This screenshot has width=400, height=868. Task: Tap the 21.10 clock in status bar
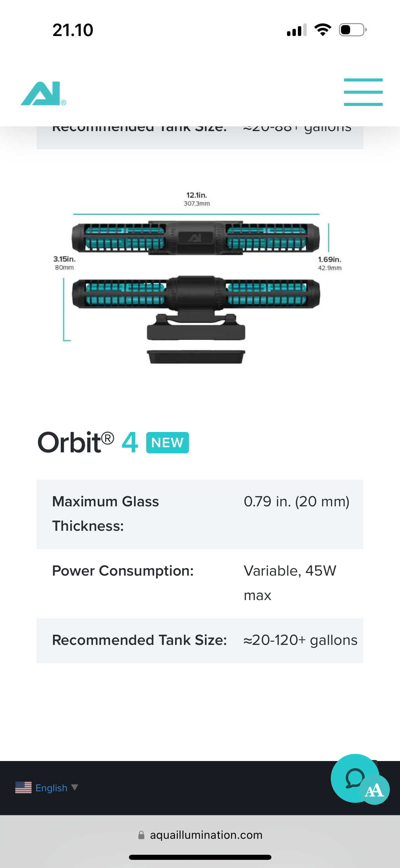73,30
